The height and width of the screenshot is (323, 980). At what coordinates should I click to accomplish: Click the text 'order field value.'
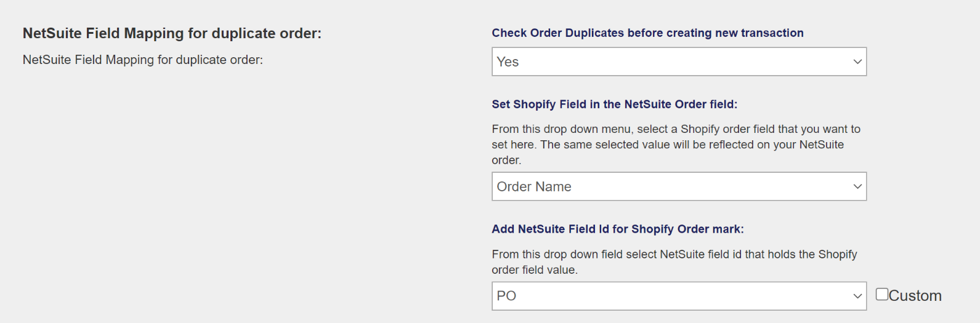tap(534, 270)
